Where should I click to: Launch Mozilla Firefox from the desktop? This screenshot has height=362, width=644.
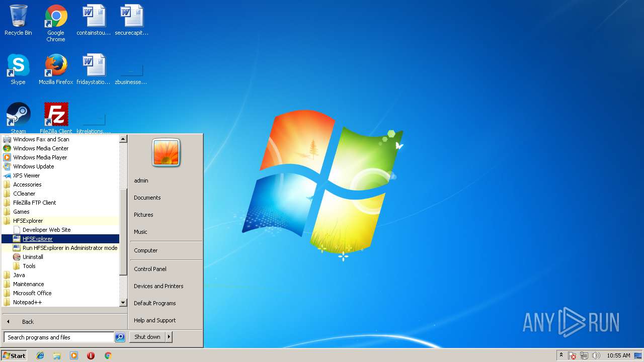click(56, 69)
